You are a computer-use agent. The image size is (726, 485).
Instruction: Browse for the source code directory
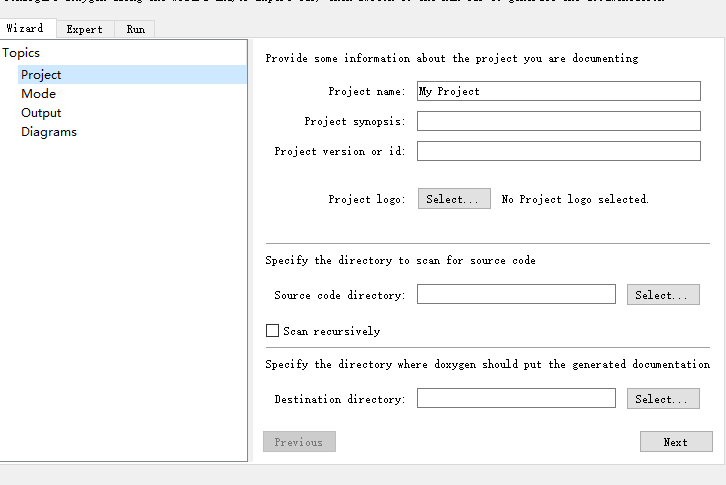coord(663,295)
